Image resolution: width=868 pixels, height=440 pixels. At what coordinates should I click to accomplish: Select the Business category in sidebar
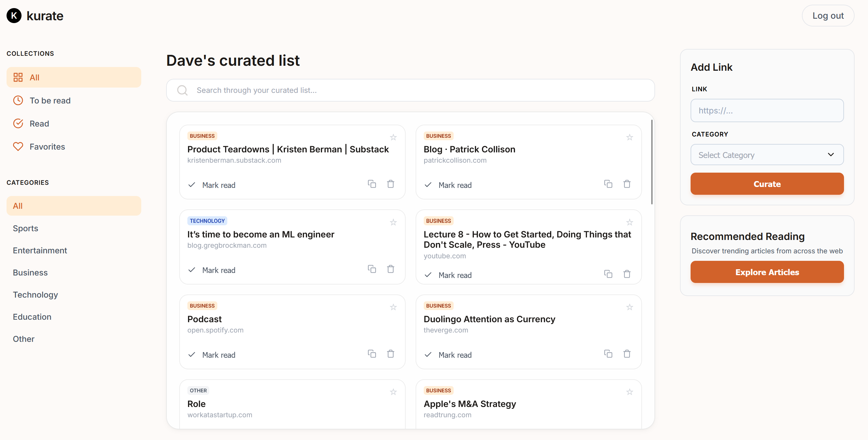tap(30, 272)
